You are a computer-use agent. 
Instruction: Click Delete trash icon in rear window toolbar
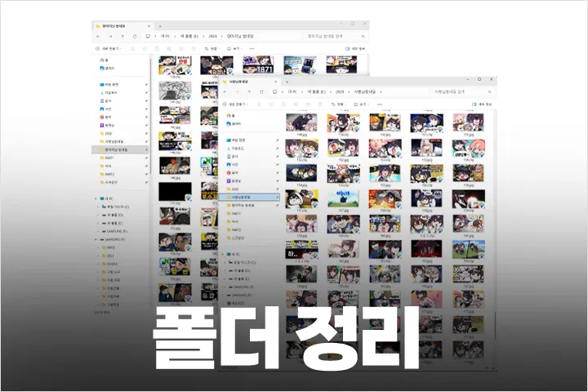pos(194,49)
